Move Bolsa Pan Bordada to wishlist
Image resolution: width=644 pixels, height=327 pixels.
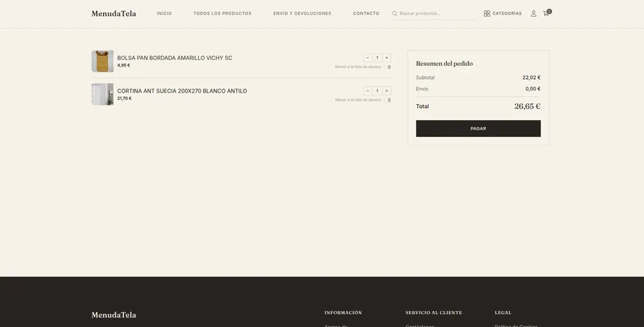tap(358, 67)
